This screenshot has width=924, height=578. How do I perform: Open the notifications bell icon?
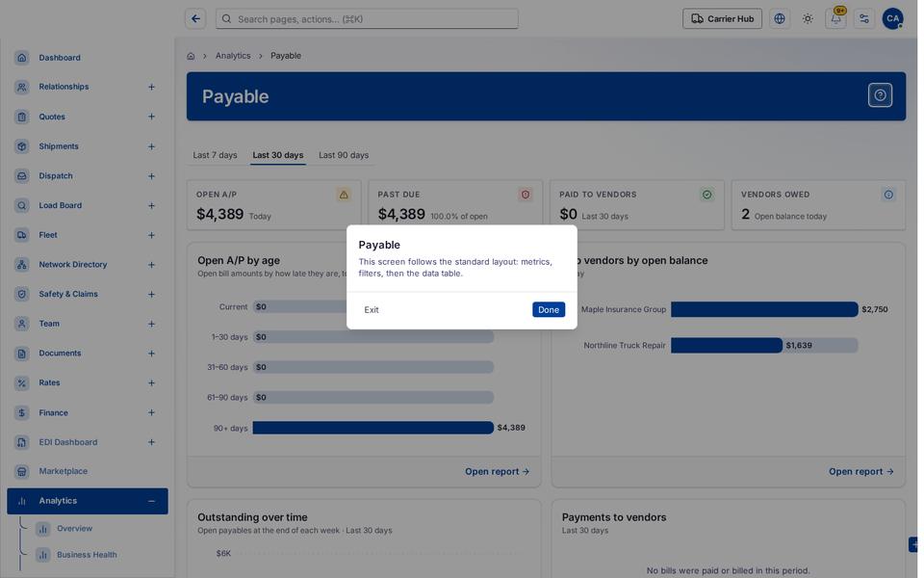(835, 19)
